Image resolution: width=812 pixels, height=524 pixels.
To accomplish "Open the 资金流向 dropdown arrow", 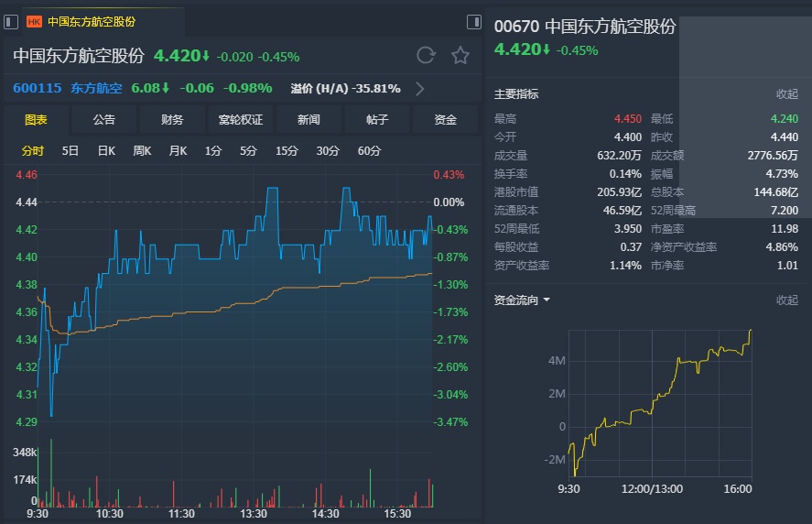I will click(547, 300).
